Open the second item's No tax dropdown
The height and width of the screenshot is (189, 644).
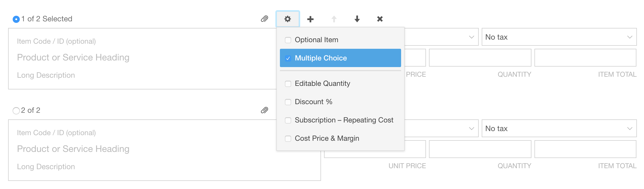click(x=559, y=129)
